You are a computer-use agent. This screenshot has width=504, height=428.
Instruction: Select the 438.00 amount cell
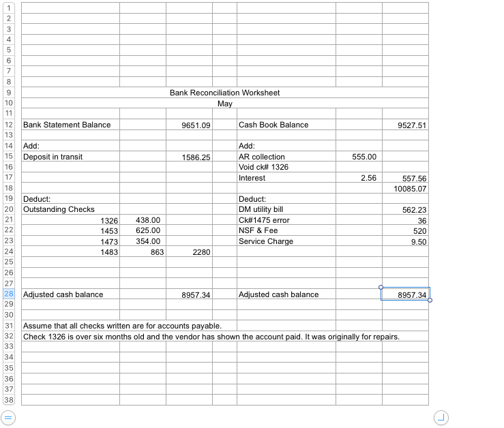(x=143, y=219)
